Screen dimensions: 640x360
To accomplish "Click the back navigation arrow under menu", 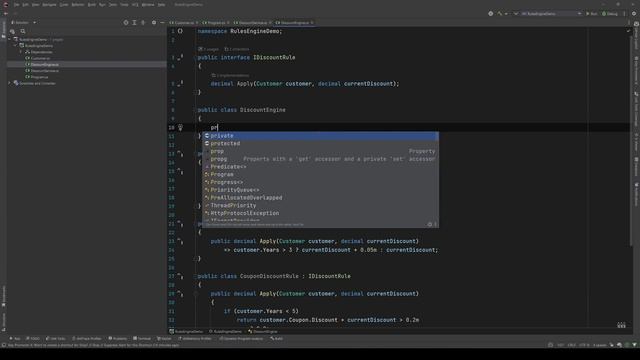I will (6, 13).
